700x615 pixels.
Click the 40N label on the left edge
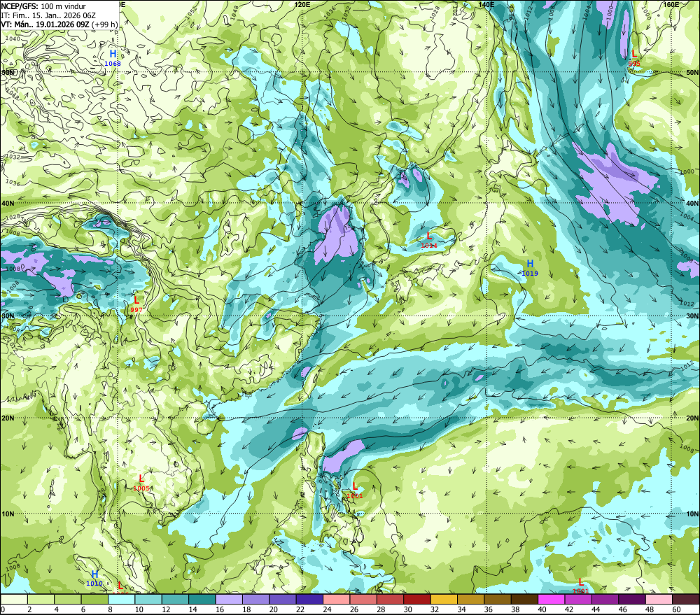[x=8, y=203]
